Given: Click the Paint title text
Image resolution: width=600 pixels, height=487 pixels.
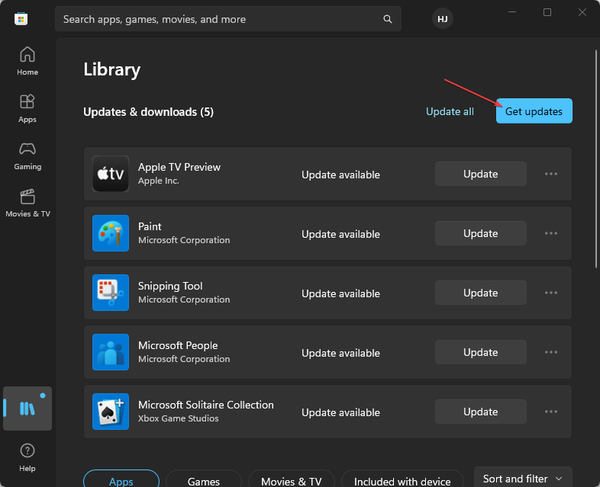Looking at the screenshot, I should pyautogui.click(x=150, y=226).
